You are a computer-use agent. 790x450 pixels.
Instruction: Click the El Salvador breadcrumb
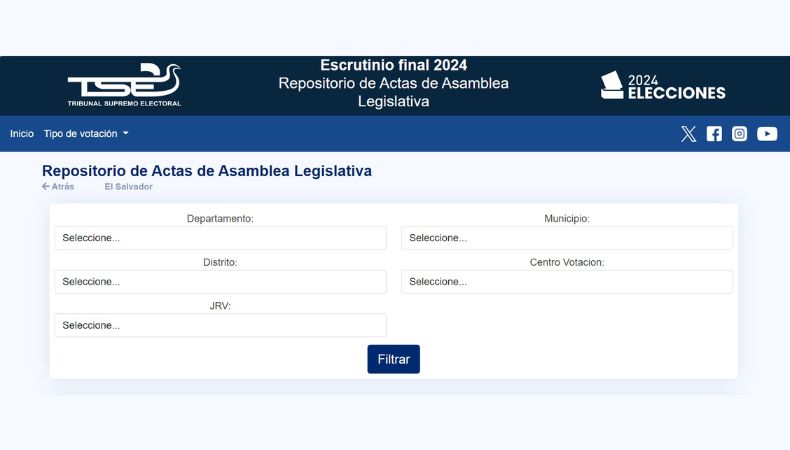(x=128, y=186)
